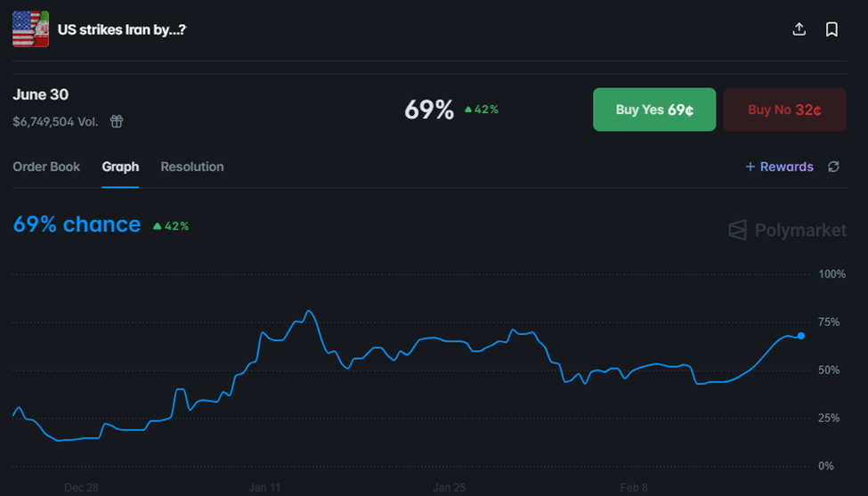Click the US-Iran flag market thumbnail

click(30, 29)
